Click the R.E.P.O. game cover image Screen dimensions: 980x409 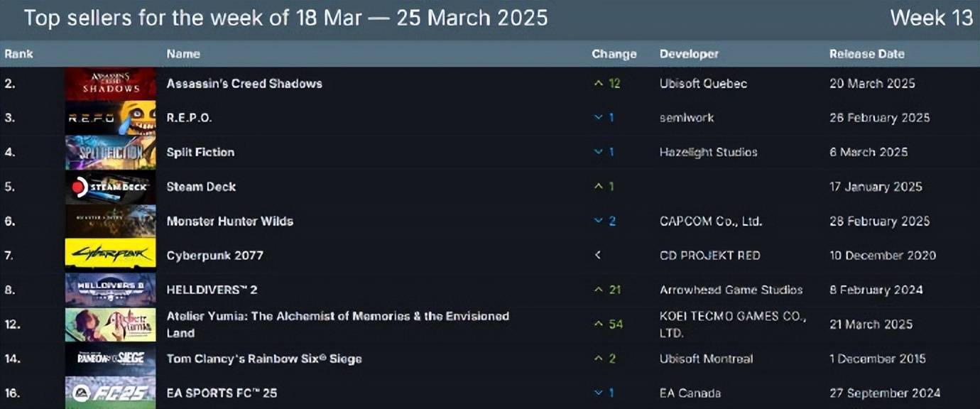110,118
